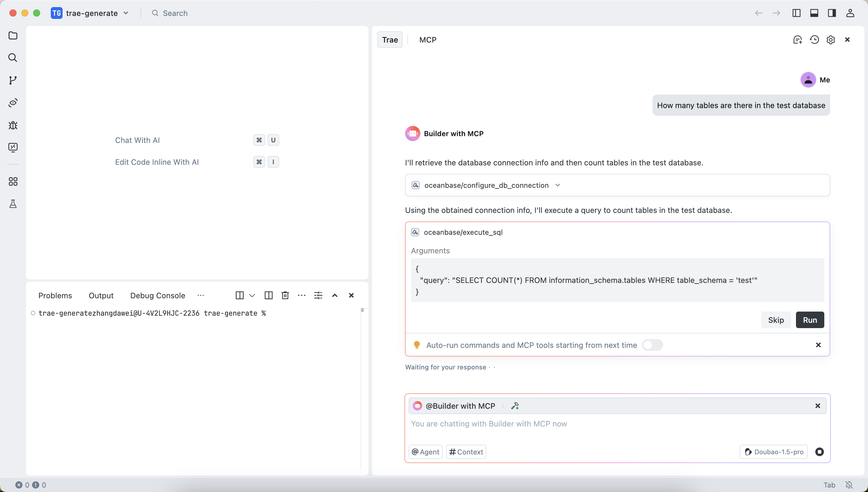
Task: Expand the oceanbase/configure_db_connection result
Action: coord(558,185)
